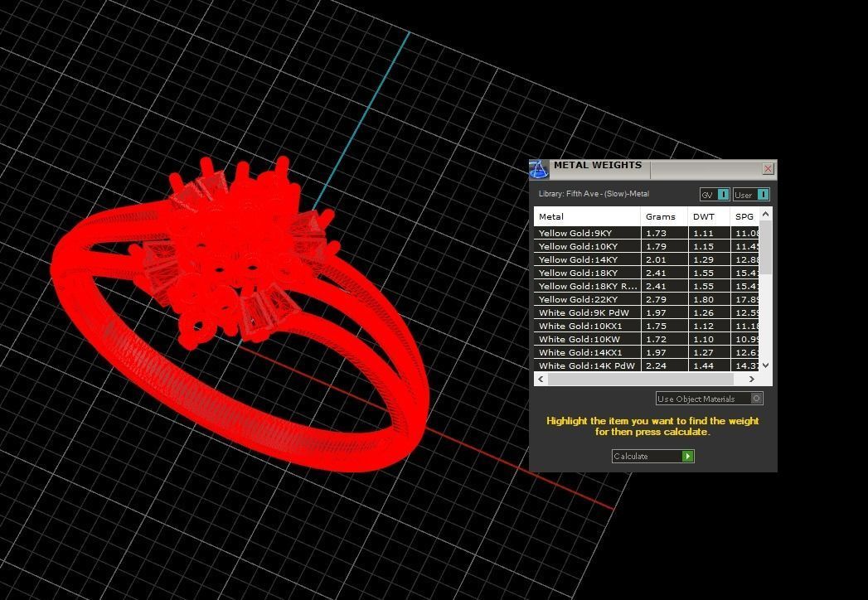Select the White Gold:14KX1 row
The height and width of the screenshot is (600, 868).
646,352
